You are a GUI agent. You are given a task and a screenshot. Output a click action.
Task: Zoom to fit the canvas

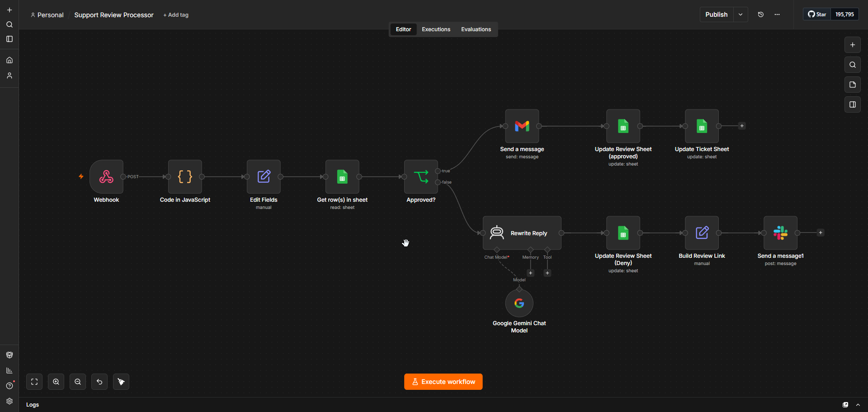(x=34, y=382)
